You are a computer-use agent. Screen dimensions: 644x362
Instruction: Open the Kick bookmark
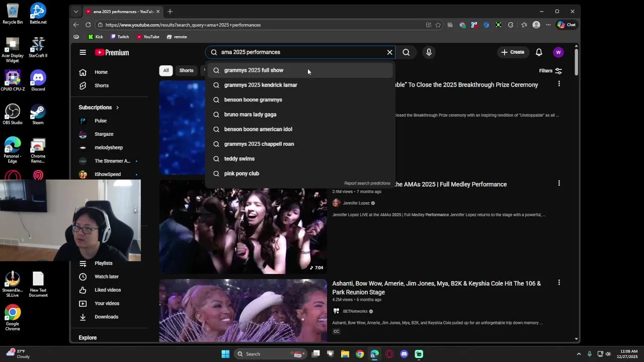click(x=96, y=37)
